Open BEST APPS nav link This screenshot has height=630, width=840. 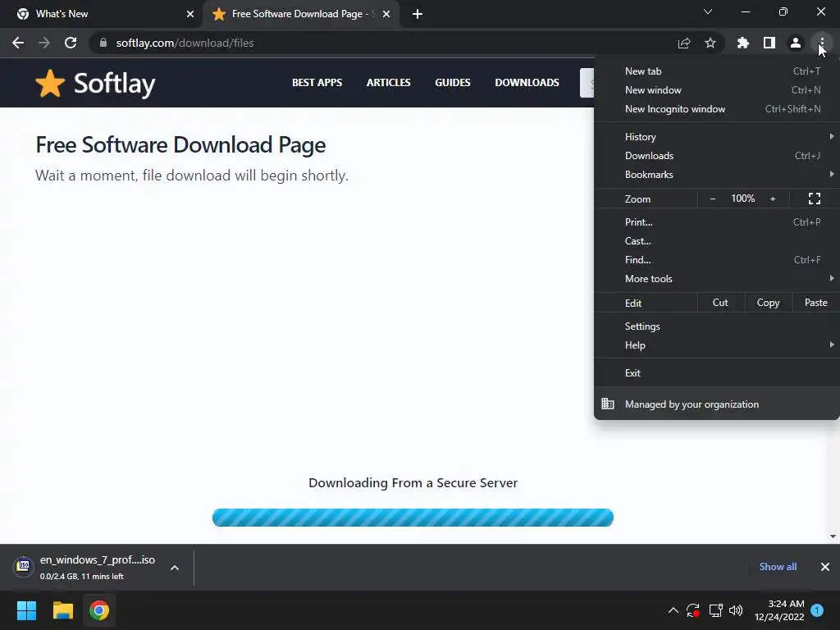tap(317, 83)
